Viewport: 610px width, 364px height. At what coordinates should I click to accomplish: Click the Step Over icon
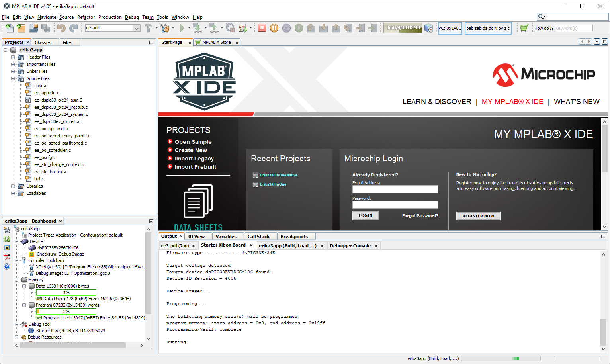[311, 28]
